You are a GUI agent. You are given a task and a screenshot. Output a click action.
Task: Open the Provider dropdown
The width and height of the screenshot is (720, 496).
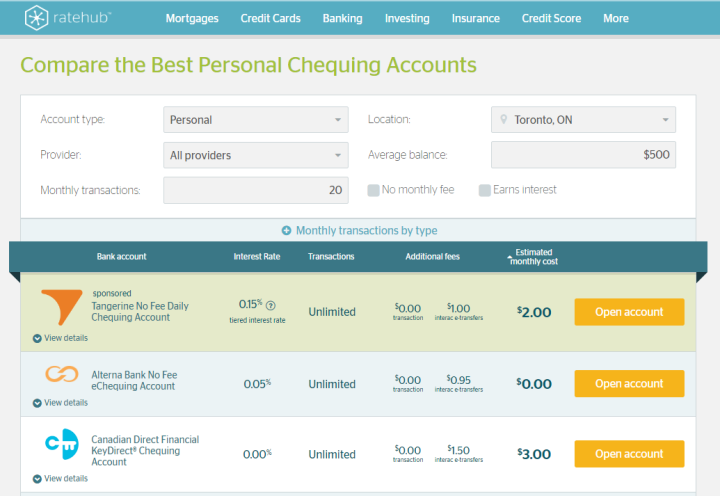(256, 155)
